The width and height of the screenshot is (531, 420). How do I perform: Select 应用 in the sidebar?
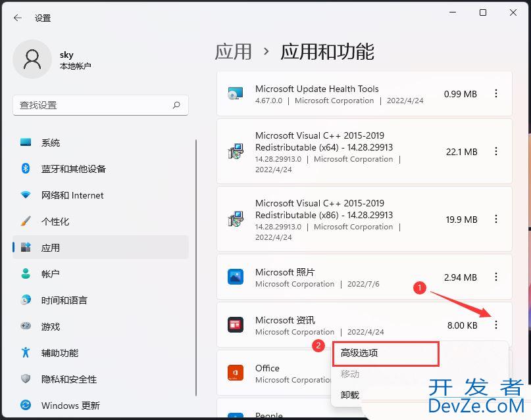(x=101, y=248)
